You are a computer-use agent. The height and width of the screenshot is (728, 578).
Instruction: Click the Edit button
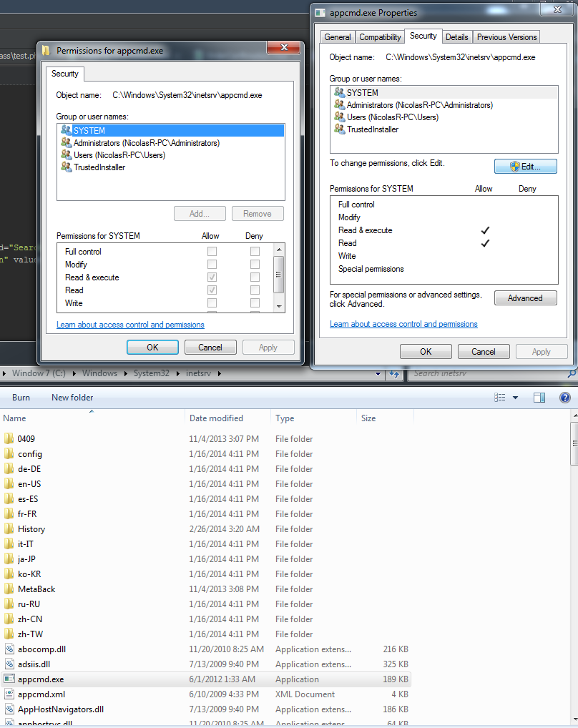pyautogui.click(x=526, y=166)
